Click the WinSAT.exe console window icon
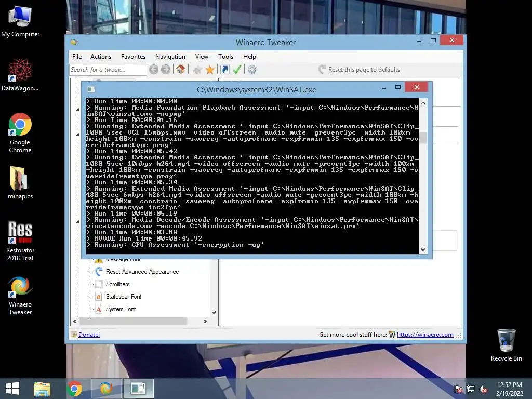 [x=91, y=89]
